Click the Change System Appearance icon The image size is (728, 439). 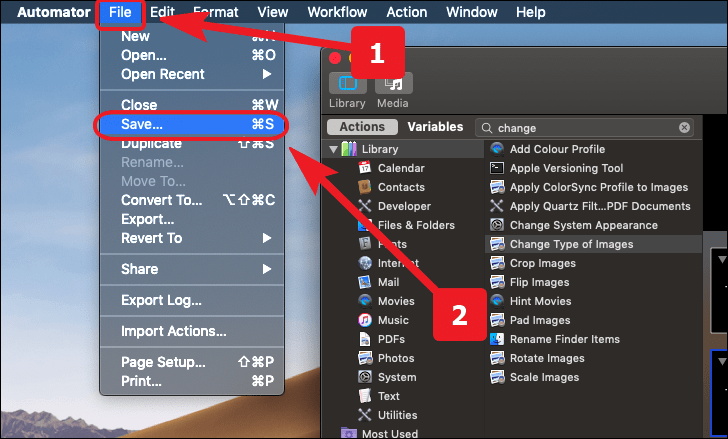click(x=497, y=225)
